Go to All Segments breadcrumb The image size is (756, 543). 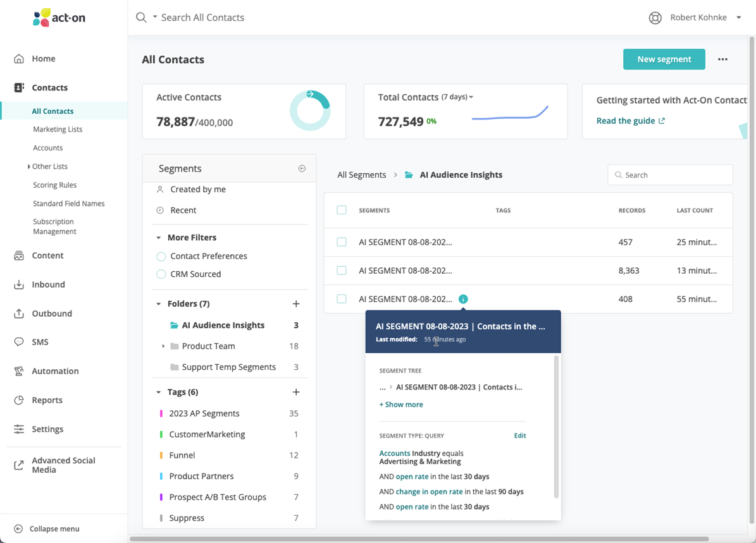coord(362,175)
